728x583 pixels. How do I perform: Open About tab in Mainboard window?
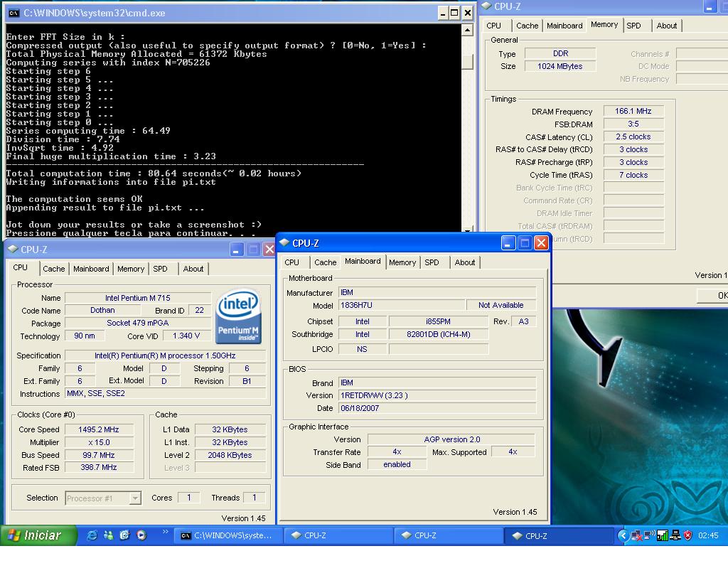(x=465, y=262)
